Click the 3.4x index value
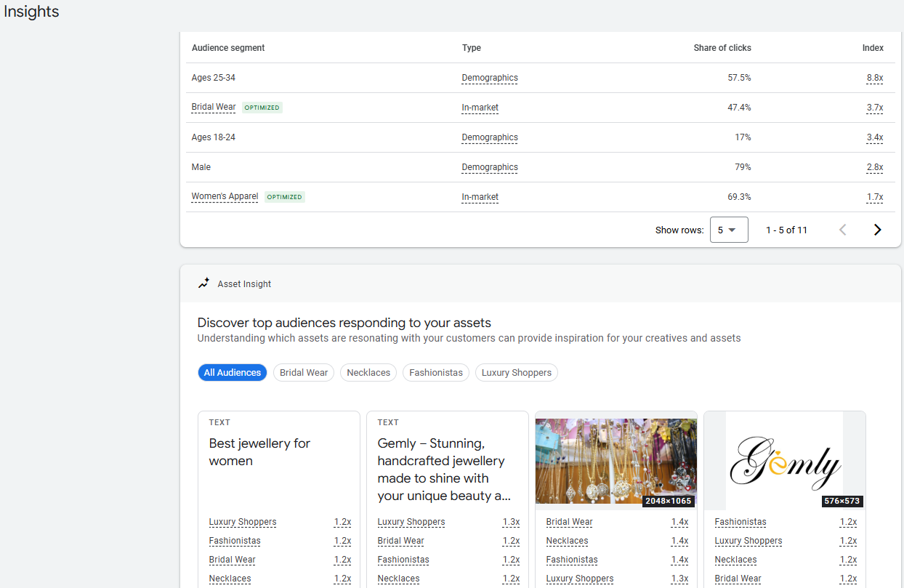This screenshot has width=904, height=588. pos(875,137)
